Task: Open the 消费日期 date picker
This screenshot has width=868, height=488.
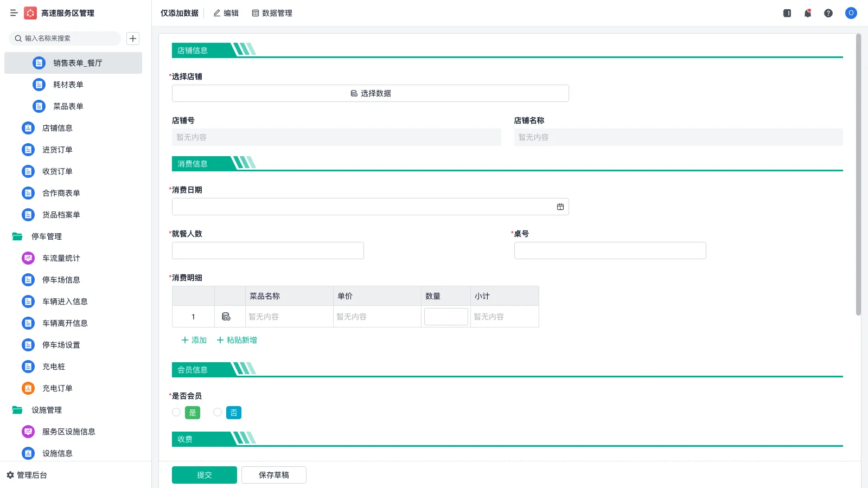Action: tap(560, 206)
